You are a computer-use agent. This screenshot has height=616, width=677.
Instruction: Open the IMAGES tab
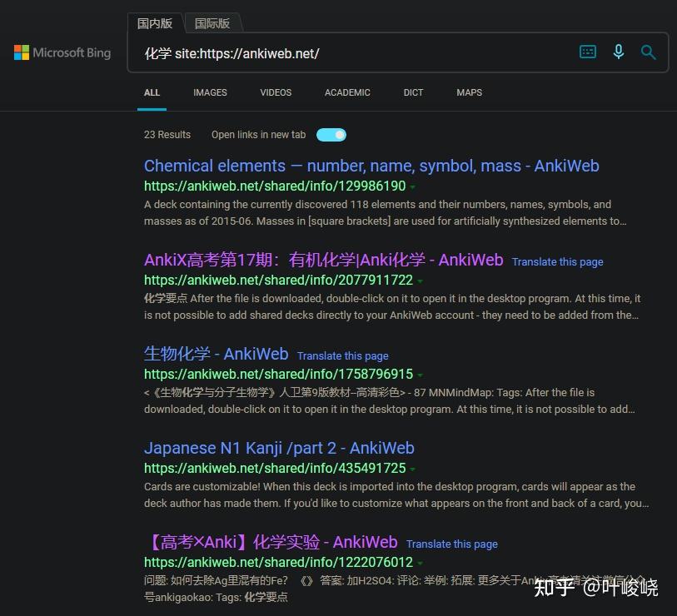(211, 92)
